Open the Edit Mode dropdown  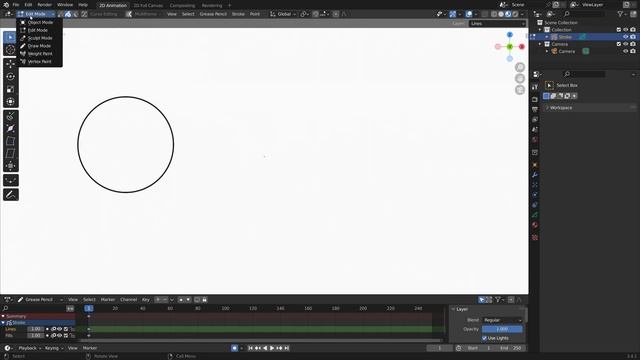point(36,14)
